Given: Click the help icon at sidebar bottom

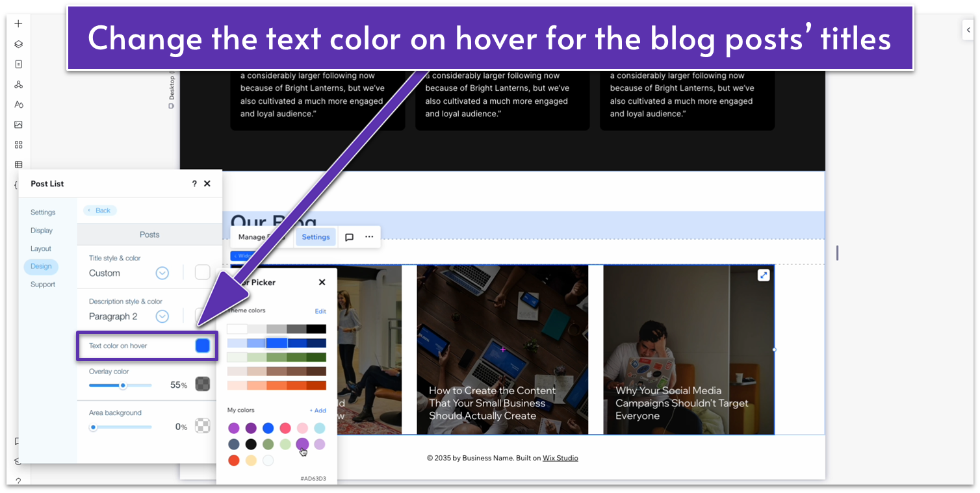Looking at the screenshot, I should (18, 481).
